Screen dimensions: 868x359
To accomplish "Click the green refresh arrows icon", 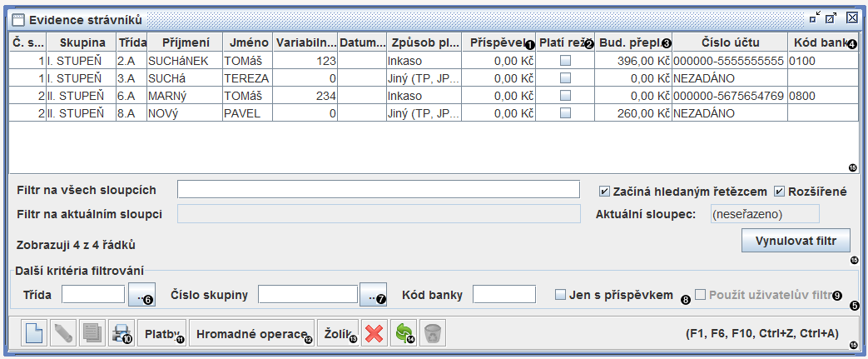I will tap(404, 334).
